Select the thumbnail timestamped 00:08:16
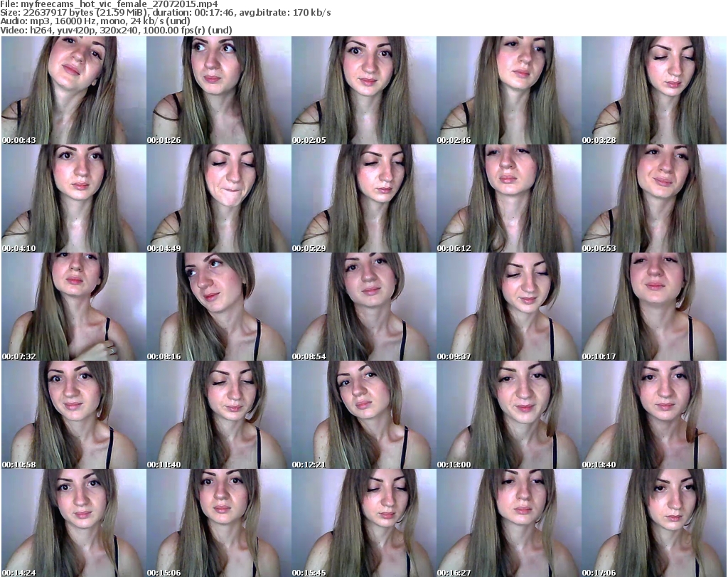Image resolution: width=728 pixels, height=577 pixels. click(219, 307)
